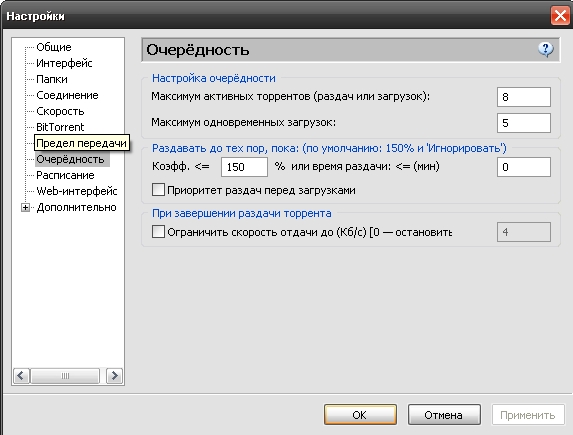
Task: Open the Расписание settings page
Action: click(65, 175)
